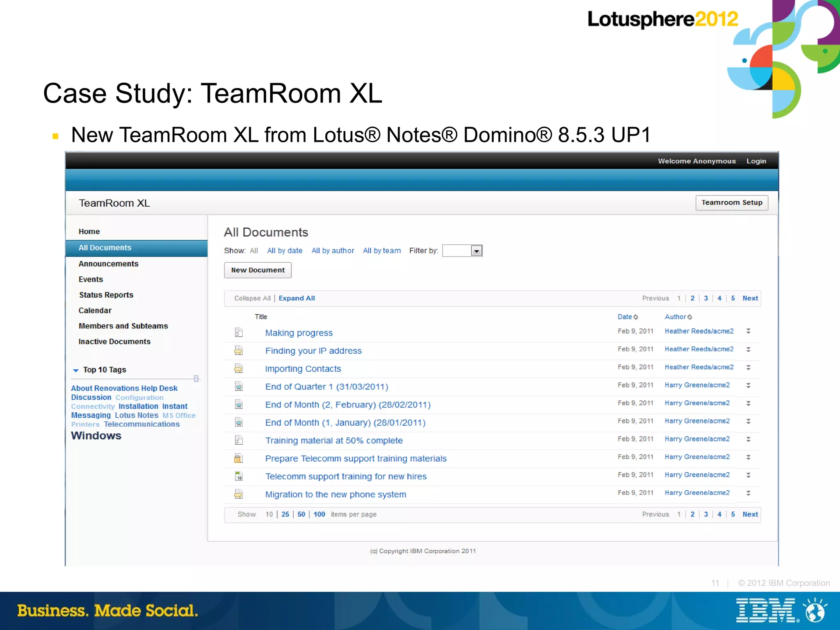Show documents All by date
Viewport: 840px width, 630px height.
point(285,250)
